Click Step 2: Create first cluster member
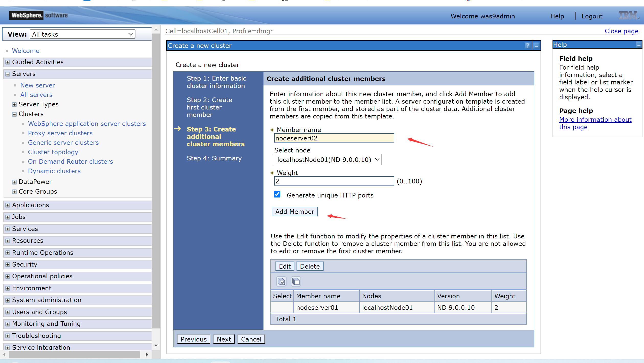 coord(209,107)
